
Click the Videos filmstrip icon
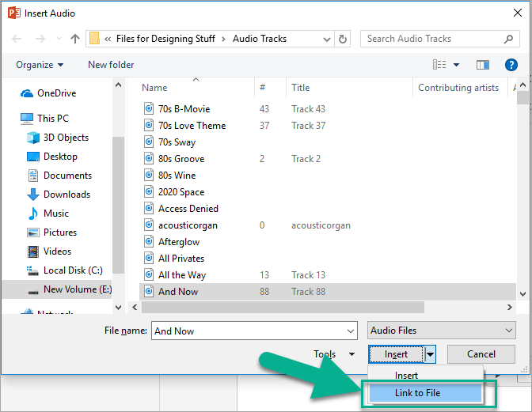pos(33,251)
